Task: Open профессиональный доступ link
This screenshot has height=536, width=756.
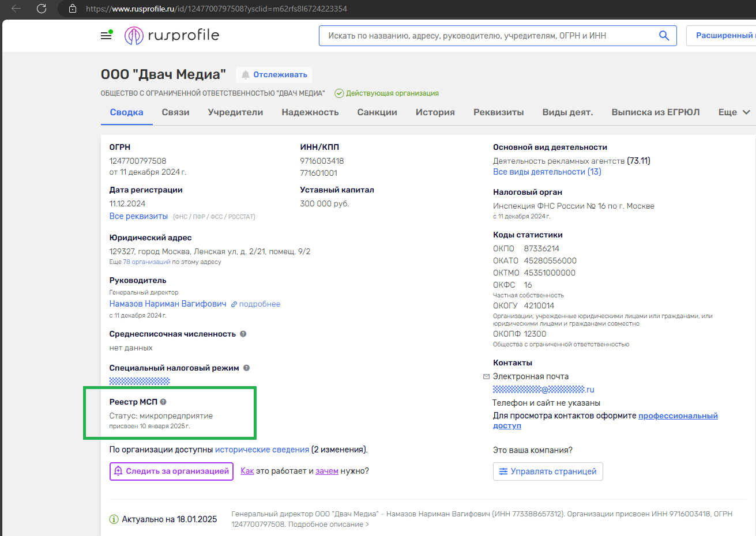Action: tap(605, 420)
